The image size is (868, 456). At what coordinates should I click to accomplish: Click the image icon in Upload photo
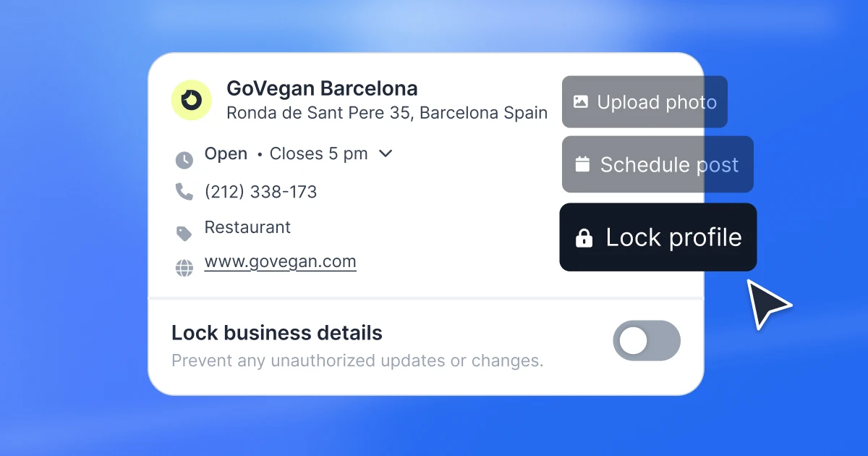(x=580, y=102)
